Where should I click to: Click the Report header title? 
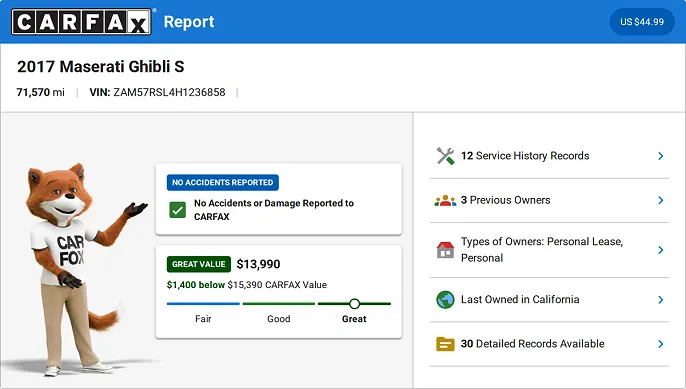click(189, 21)
